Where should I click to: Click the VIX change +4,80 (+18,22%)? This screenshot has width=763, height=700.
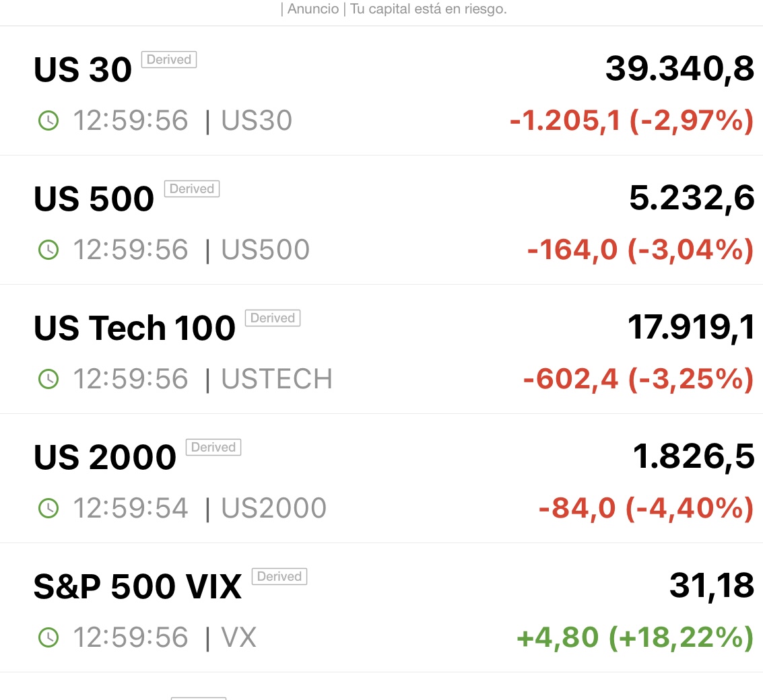click(x=635, y=637)
